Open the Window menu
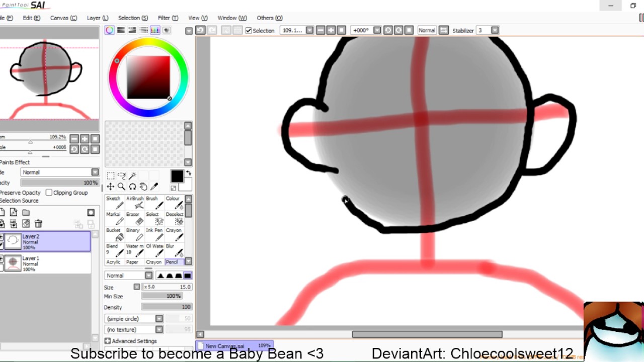The image size is (644, 362). click(x=232, y=18)
